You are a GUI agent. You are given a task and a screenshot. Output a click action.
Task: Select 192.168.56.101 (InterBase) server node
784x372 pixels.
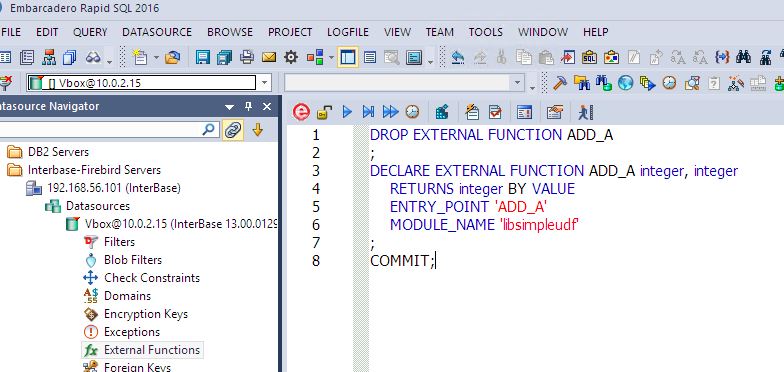(x=114, y=188)
